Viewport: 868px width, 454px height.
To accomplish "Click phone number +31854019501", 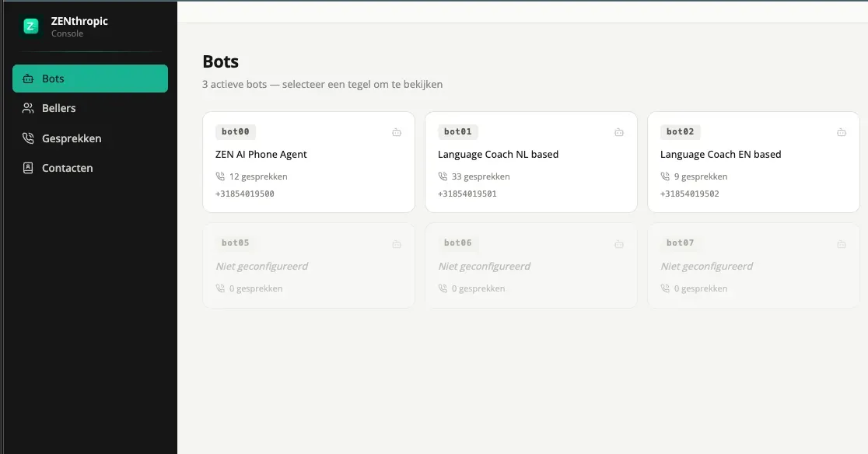I will (467, 194).
